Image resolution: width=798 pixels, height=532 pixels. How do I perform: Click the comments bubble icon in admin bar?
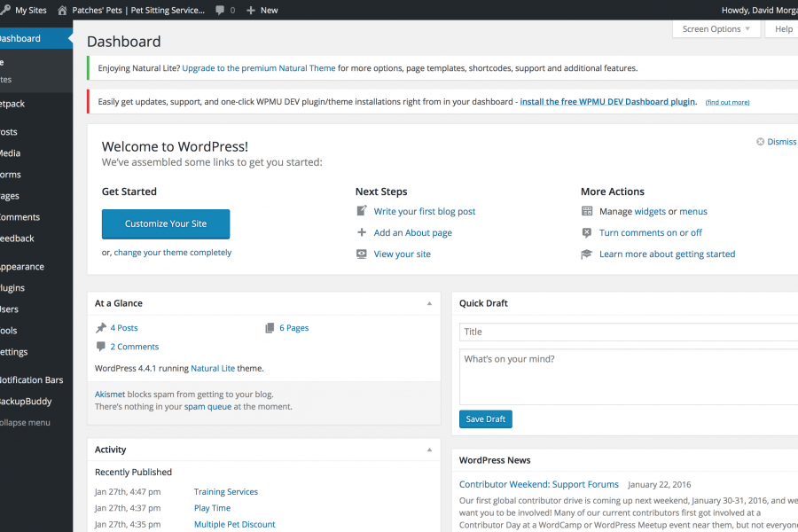220,10
